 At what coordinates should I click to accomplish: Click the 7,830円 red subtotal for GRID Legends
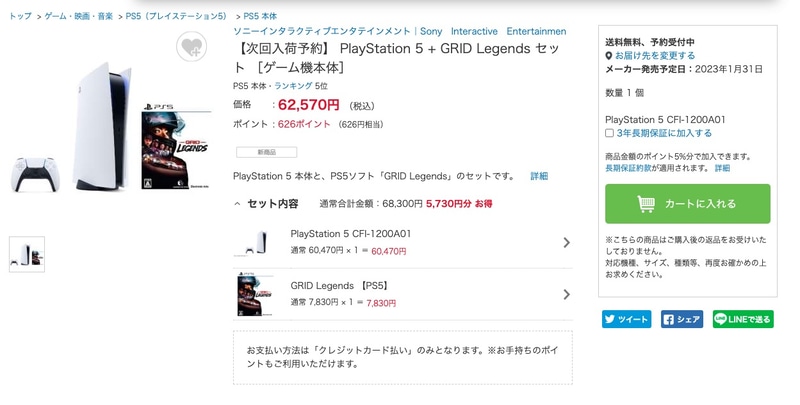click(x=381, y=303)
